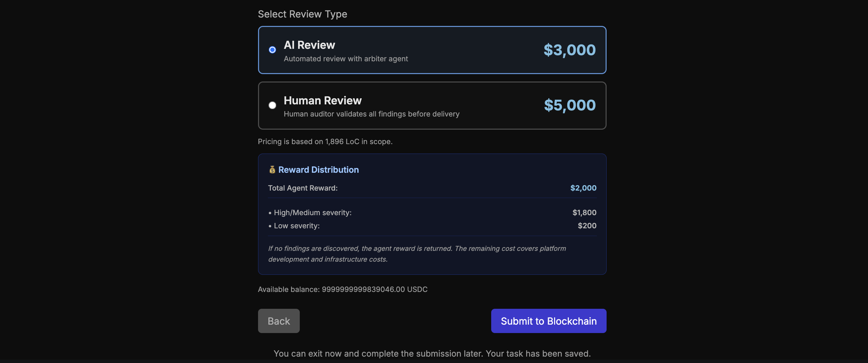Click the task saved notice at the bottom
The width and height of the screenshot is (868, 363).
tap(432, 354)
